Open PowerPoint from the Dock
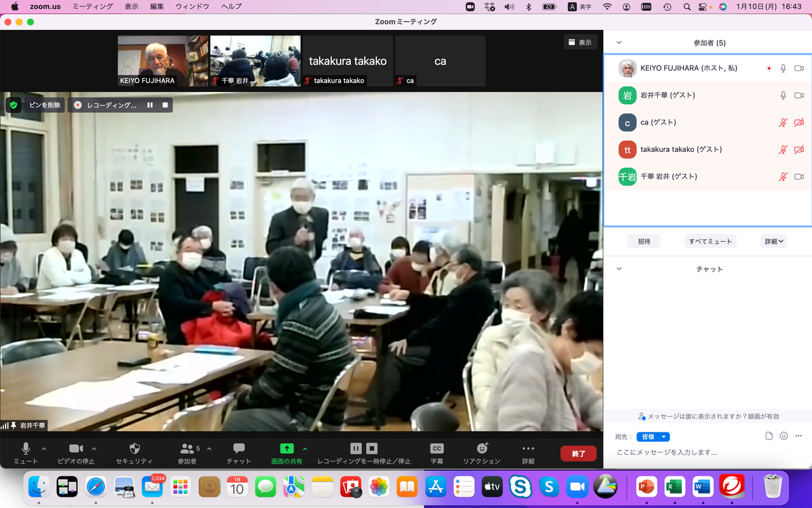812x508 pixels. [x=646, y=487]
